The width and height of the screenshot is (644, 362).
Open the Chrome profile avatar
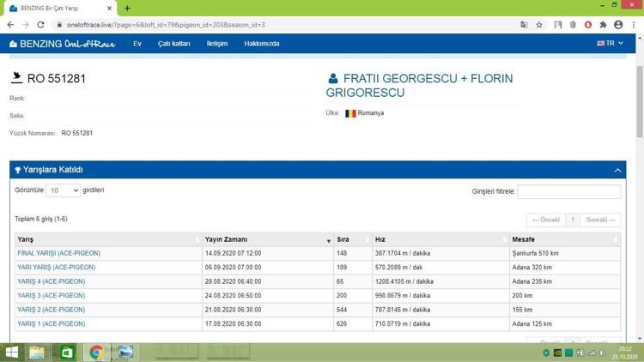618,25
